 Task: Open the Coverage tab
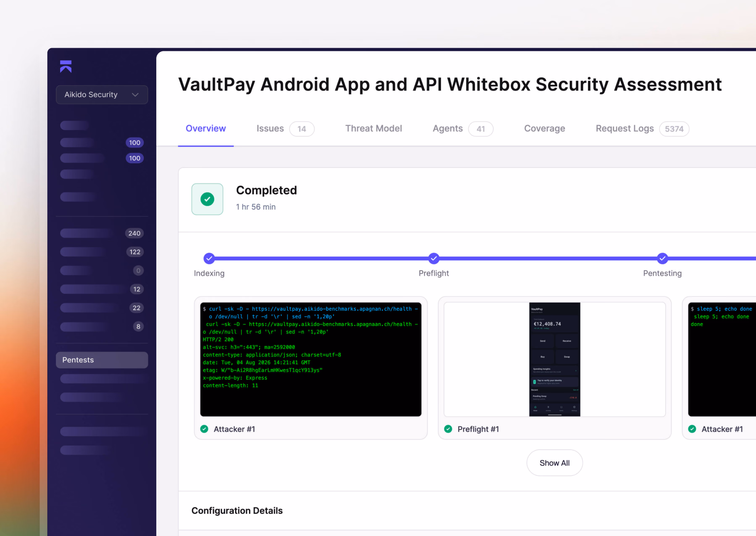pyautogui.click(x=545, y=128)
